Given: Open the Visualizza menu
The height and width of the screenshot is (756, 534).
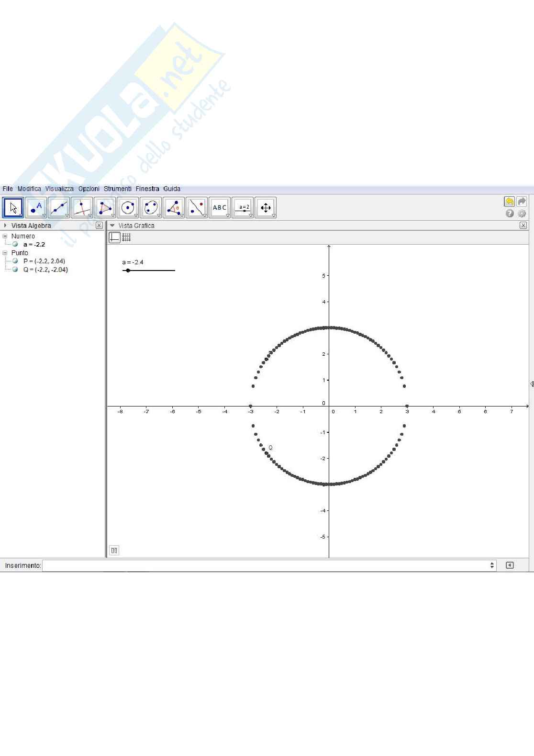Looking at the screenshot, I should coord(59,189).
